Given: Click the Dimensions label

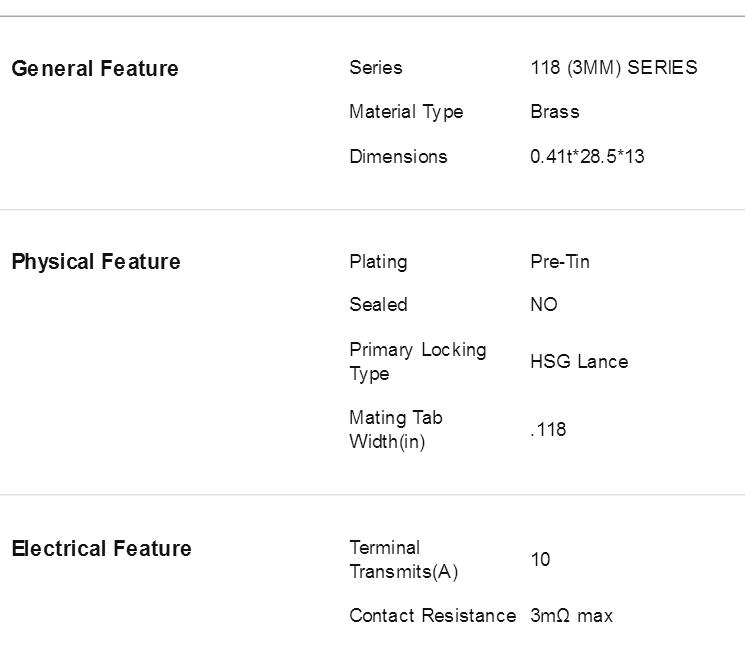Looking at the screenshot, I should (x=398, y=156).
